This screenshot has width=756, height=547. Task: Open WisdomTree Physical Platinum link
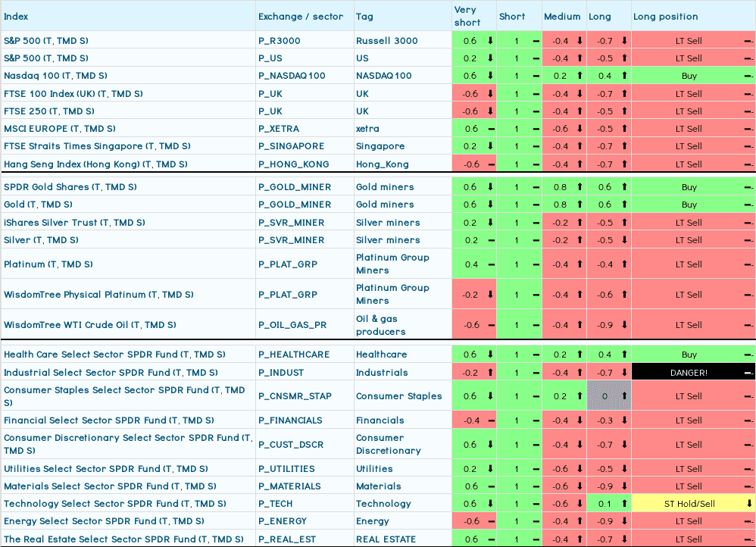[x=98, y=294]
